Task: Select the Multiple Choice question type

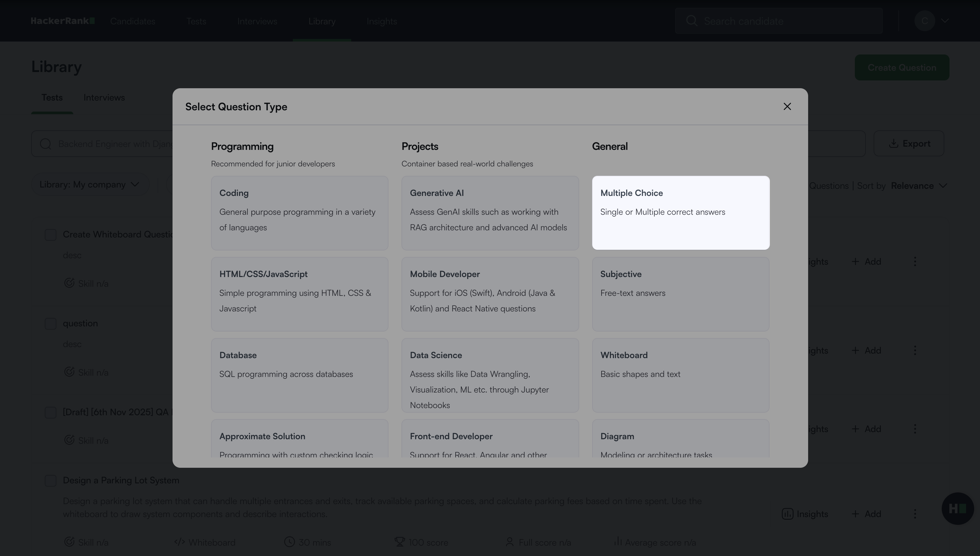Action: [680, 213]
